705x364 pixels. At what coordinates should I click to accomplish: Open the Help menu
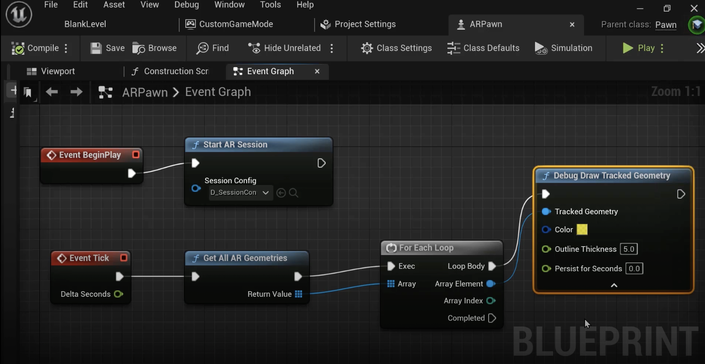pos(305,5)
